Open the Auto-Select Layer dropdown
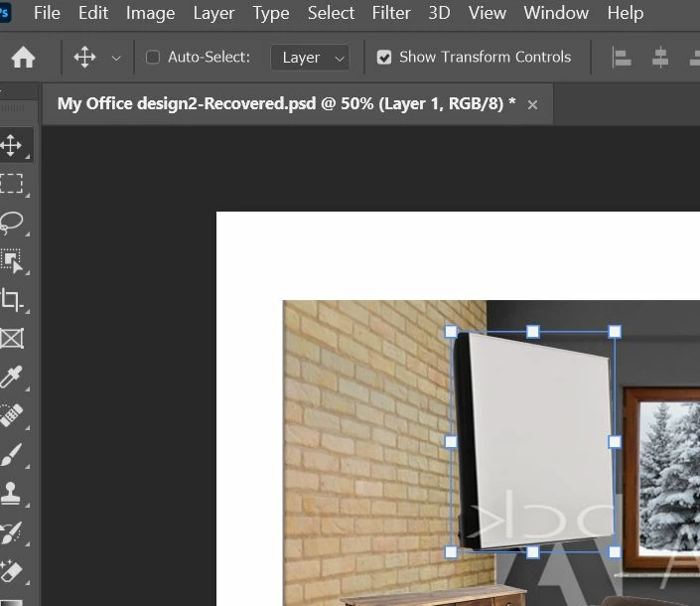This screenshot has height=606, width=700. (310, 58)
